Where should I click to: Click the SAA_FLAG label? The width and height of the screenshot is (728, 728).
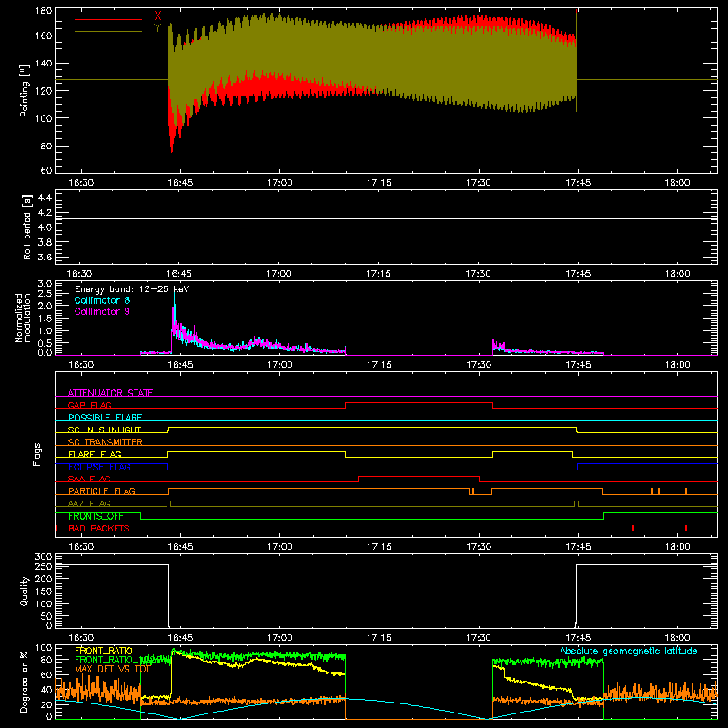(89, 479)
